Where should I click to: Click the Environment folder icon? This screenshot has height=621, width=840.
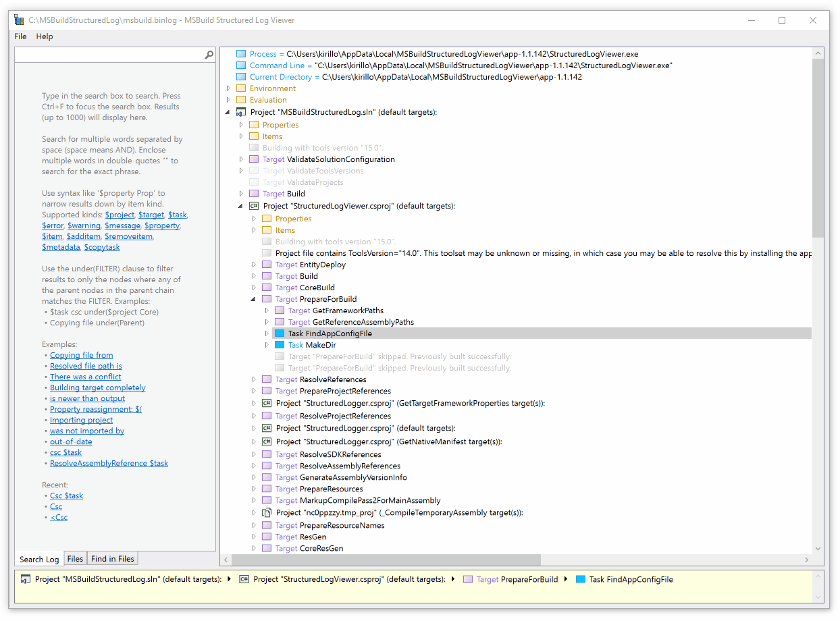(241, 88)
